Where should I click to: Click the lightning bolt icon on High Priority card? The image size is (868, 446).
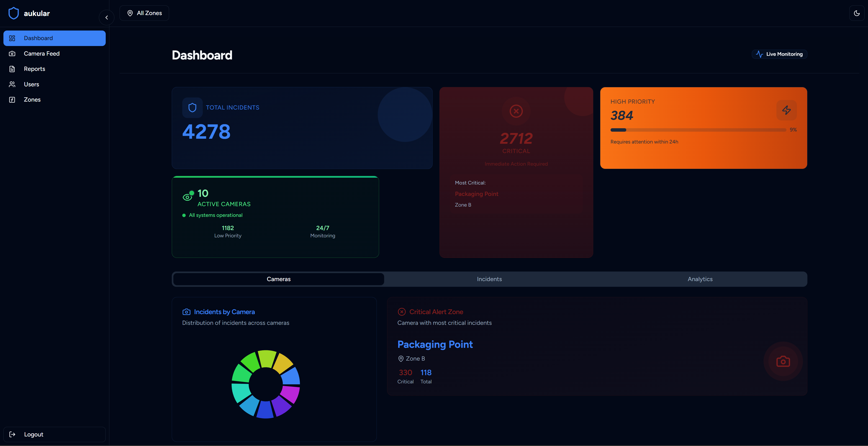coord(786,110)
